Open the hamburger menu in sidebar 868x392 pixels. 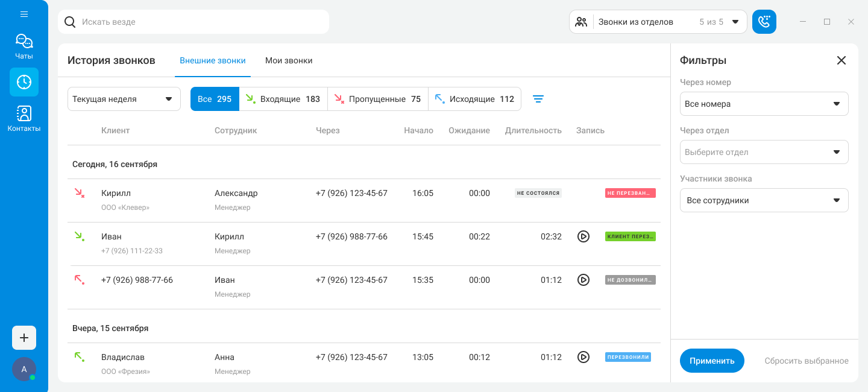[x=24, y=14]
